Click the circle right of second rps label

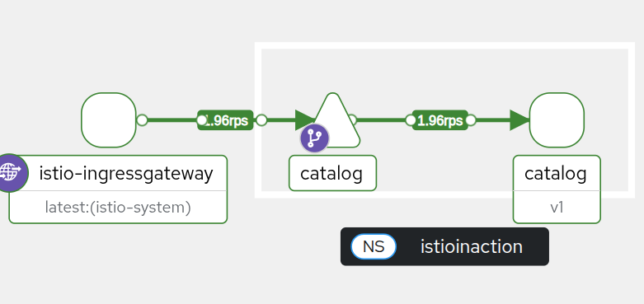[x=471, y=120]
